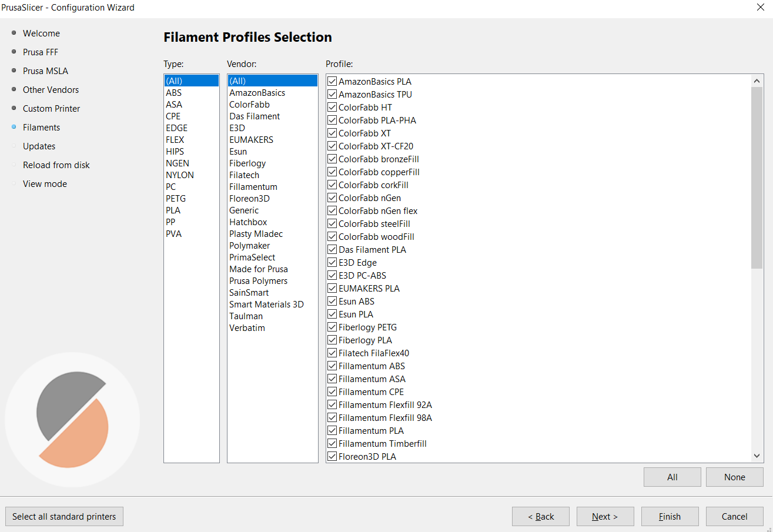Image resolution: width=773 pixels, height=532 pixels.
Task: Select Hatchbox vendor
Action: (248, 222)
